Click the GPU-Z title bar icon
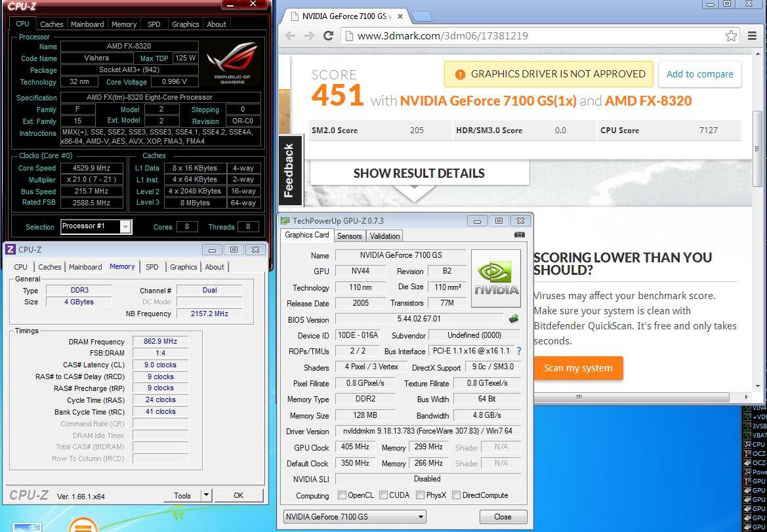The image size is (767, 532). pyautogui.click(x=285, y=220)
